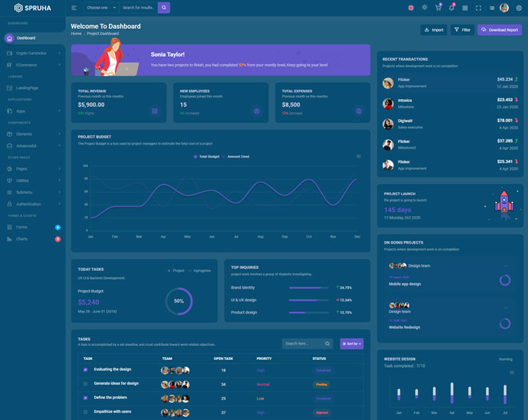This screenshot has height=420, width=528.
Task: Click the UK flag language icon
Action: [x=411, y=8]
